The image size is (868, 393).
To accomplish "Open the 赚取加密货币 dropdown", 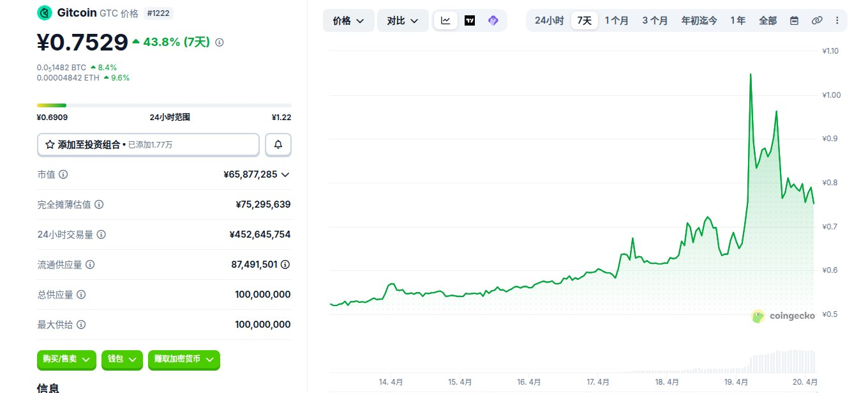I will [184, 360].
